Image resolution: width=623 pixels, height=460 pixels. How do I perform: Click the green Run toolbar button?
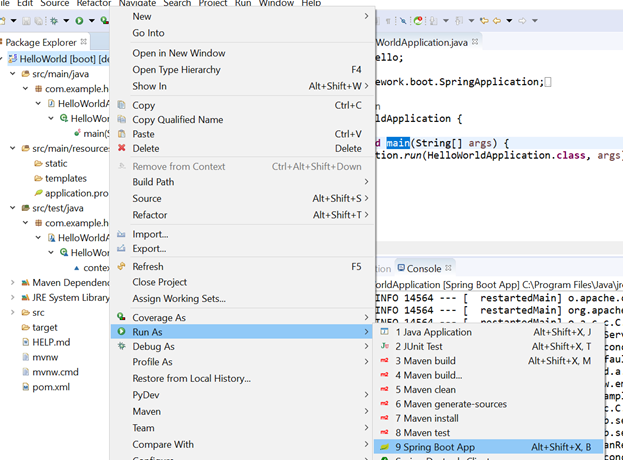click(x=79, y=21)
